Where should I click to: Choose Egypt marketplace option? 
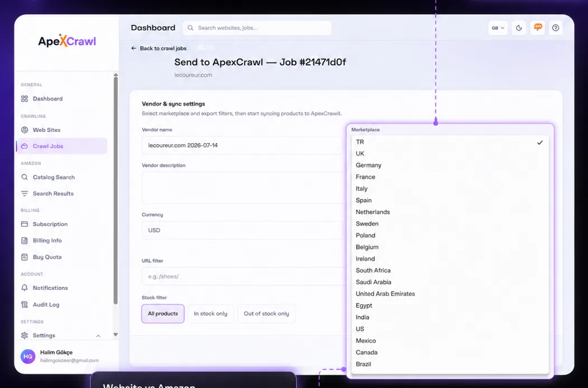coord(449,305)
